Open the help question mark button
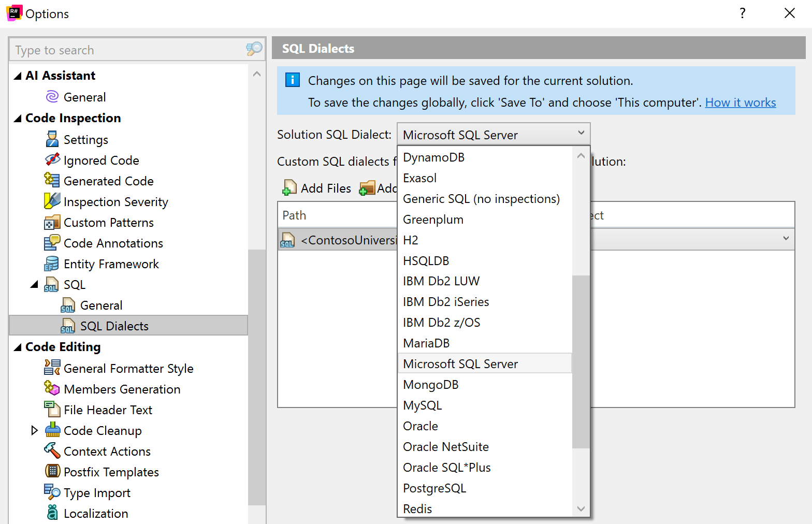This screenshot has width=812, height=524. click(x=743, y=13)
